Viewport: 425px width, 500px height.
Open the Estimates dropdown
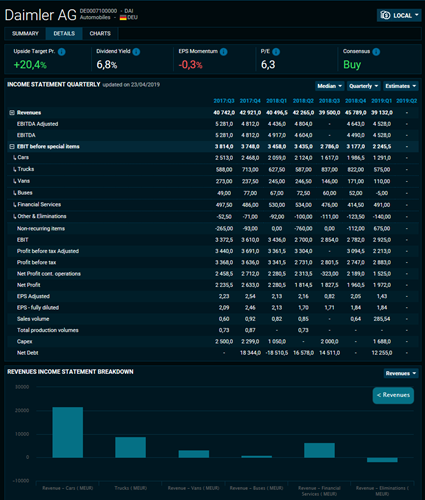coord(401,86)
